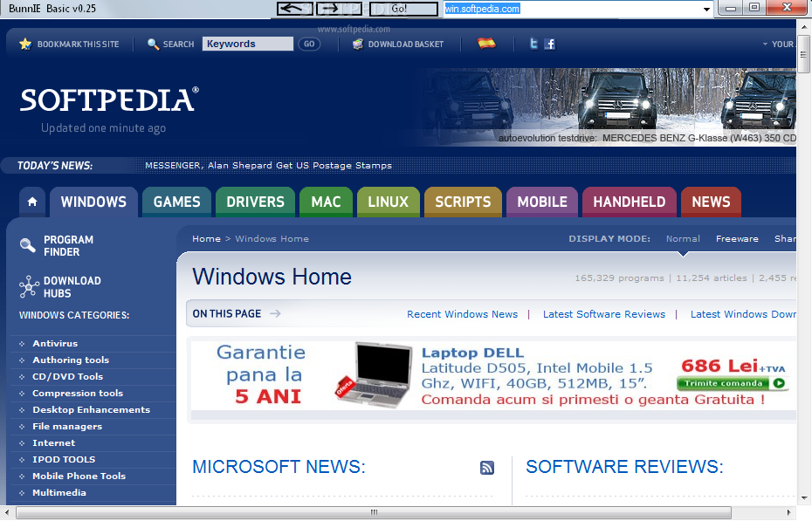
Task: Click the vertical scrollbar down arrow
Action: [x=804, y=498]
